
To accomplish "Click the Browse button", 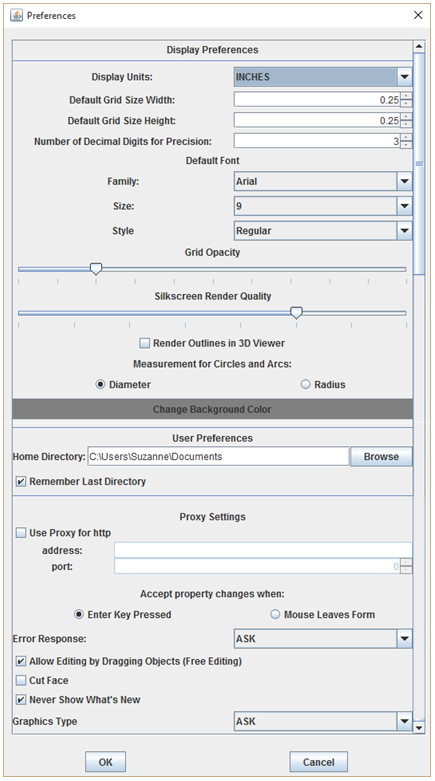I will click(381, 456).
